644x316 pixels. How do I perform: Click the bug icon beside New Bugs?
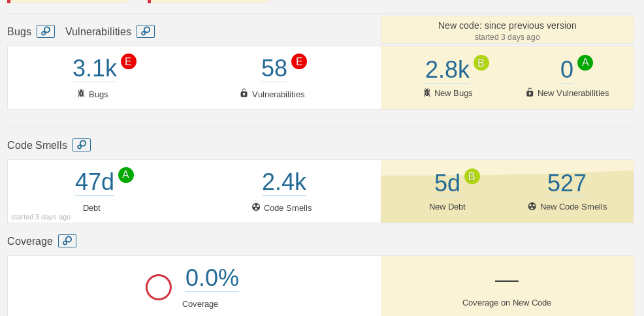pos(427,92)
